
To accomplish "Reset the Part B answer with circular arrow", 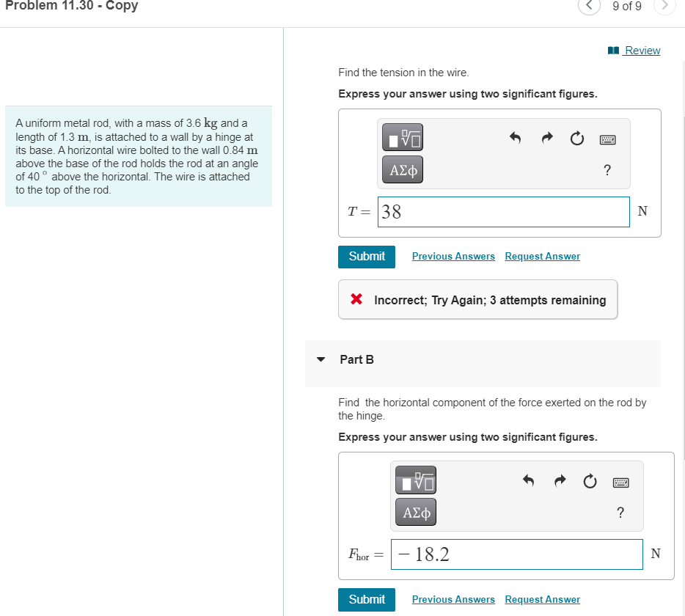I will point(590,481).
